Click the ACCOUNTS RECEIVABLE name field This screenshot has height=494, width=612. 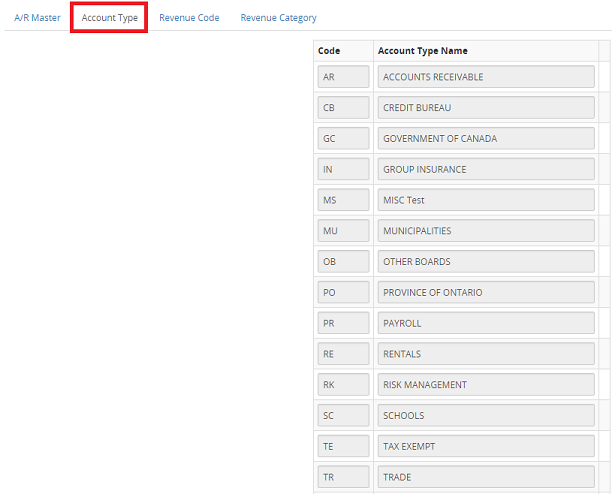485,77
